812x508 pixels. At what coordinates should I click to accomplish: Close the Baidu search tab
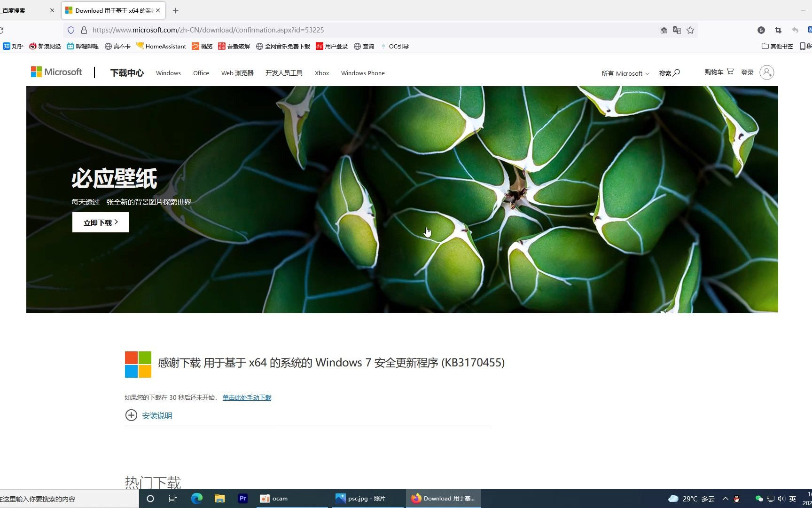(x=52, y=10)
